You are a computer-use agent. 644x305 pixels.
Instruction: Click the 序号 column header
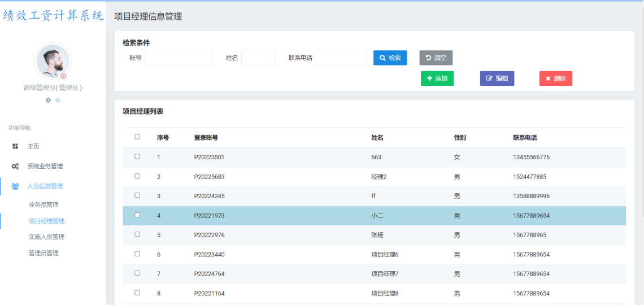tap(163, 138)
